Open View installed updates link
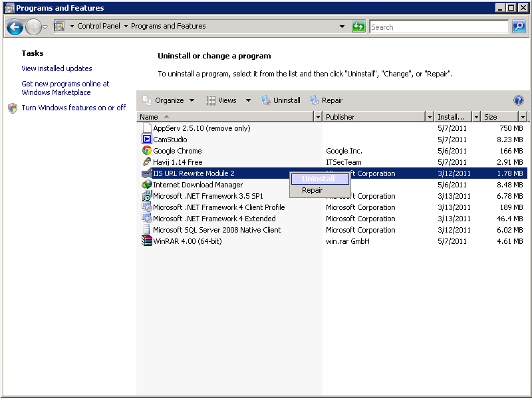The image size is (532, 398). click(x=57, y=68)
